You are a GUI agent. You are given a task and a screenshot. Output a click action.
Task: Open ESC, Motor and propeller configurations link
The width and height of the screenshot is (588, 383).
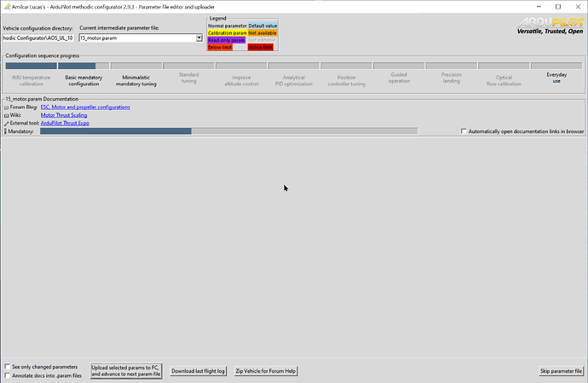coord(85,107)
